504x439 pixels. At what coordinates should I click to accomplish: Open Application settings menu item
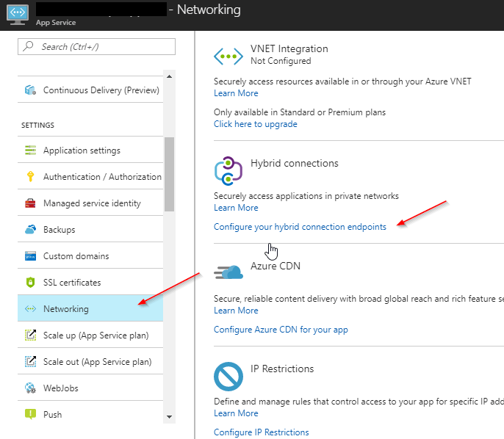tap(90, 150)
